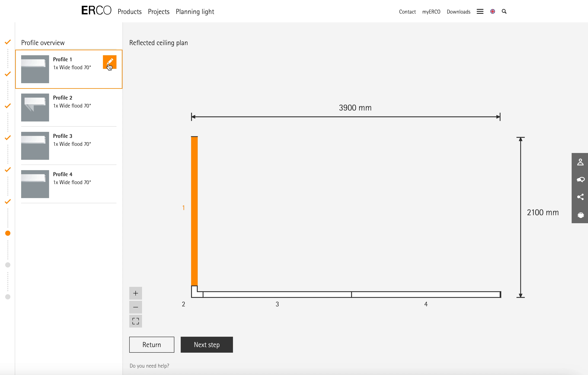The height and width of the screenshot is (375, 588).
Task: Open the hamburger menu icon
Action: [x=480, y=12]
